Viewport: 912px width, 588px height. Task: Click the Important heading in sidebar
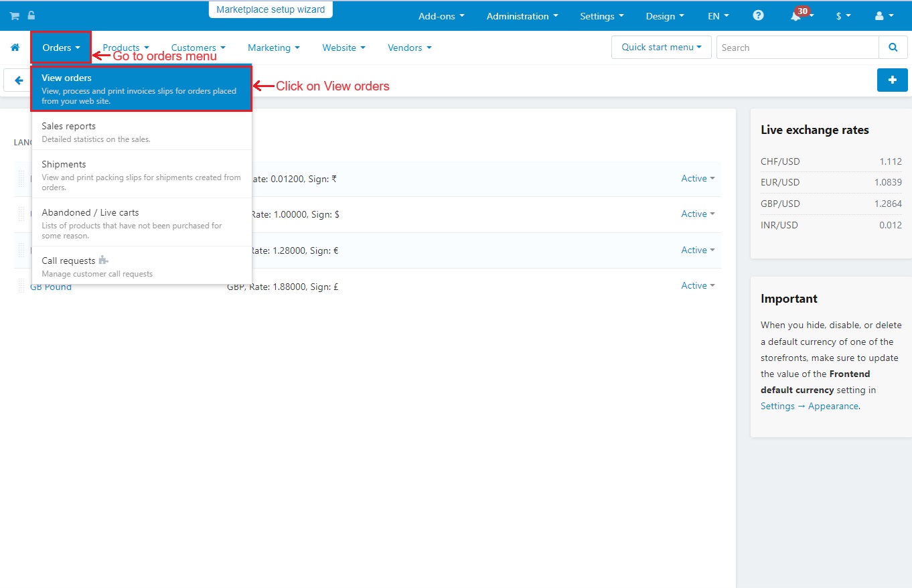(x=789, y=299)
